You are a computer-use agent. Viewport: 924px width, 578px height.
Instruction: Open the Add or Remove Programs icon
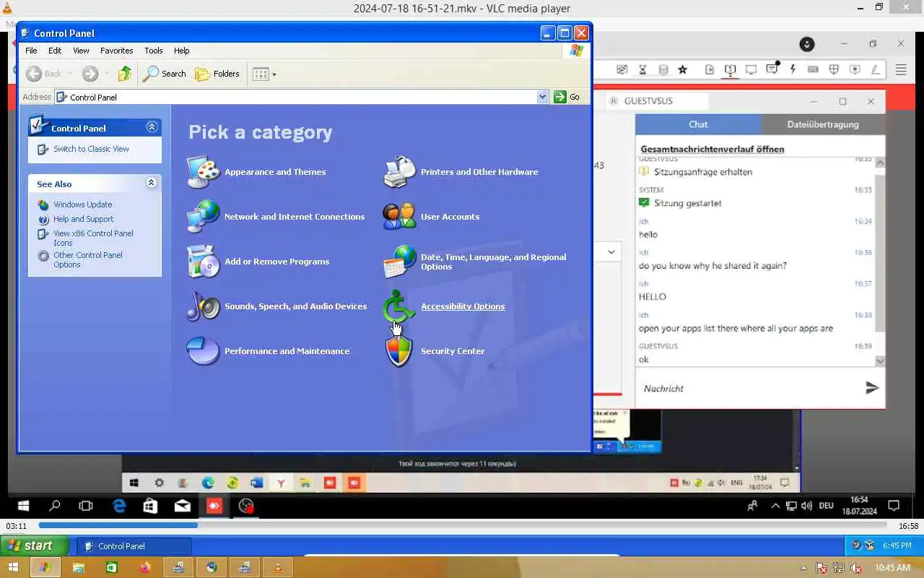point(204,262)
